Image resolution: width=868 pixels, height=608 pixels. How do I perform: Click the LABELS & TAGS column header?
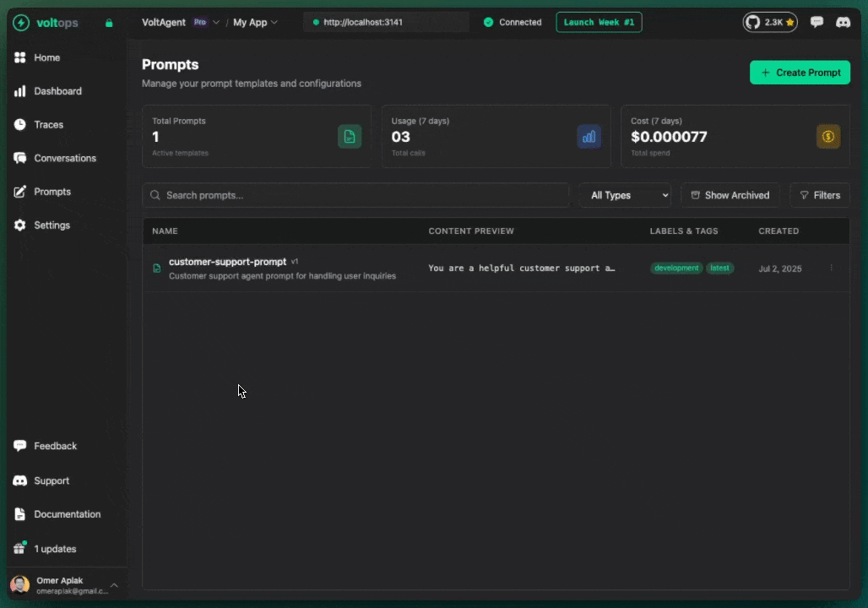click(x=684, y=231)
